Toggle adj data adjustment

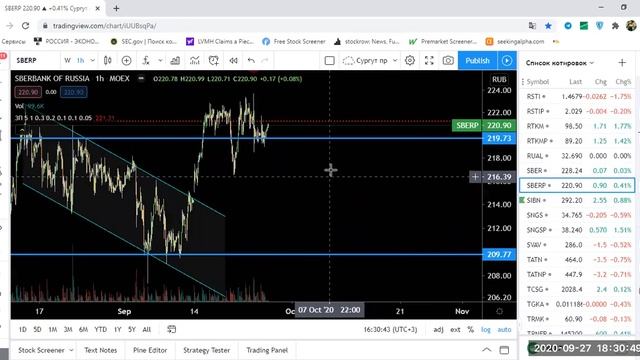point(438,329)
